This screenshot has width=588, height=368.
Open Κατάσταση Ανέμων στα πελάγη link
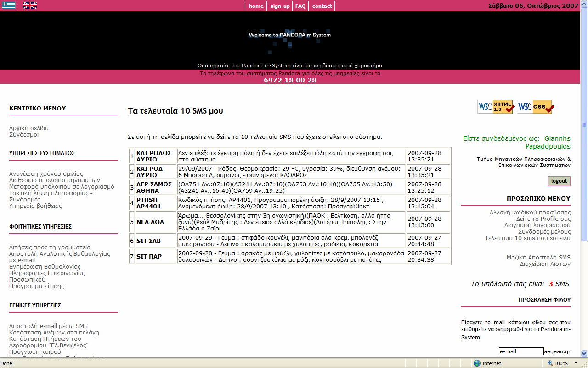(x=54, y=332)
